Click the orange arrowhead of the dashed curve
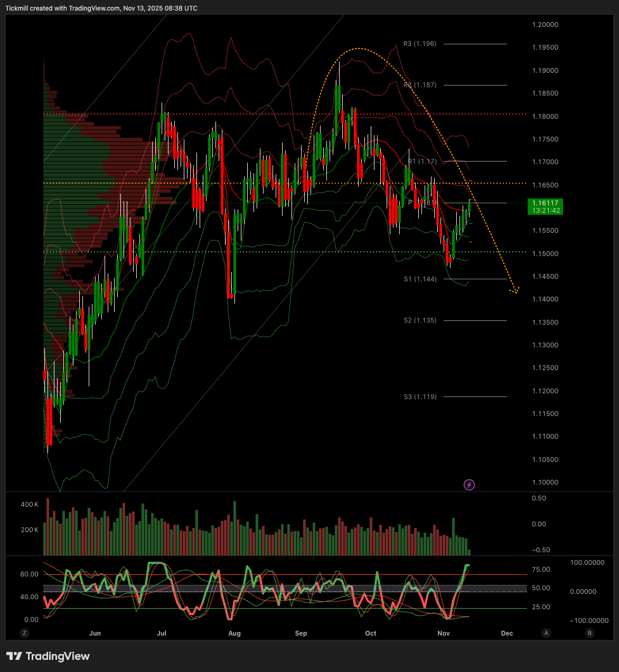The width and height of the screenshot is (619, 672). tap(515, 290)
